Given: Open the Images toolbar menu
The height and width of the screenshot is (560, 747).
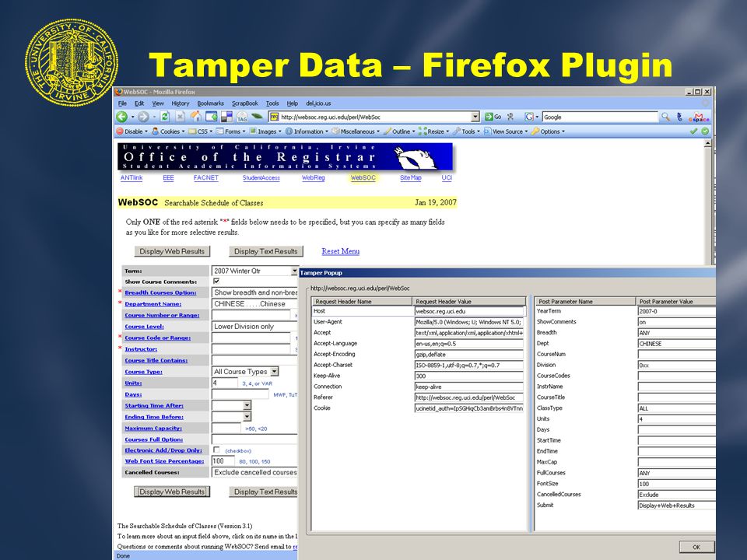Looking at the screenshot, I should 265,131.
